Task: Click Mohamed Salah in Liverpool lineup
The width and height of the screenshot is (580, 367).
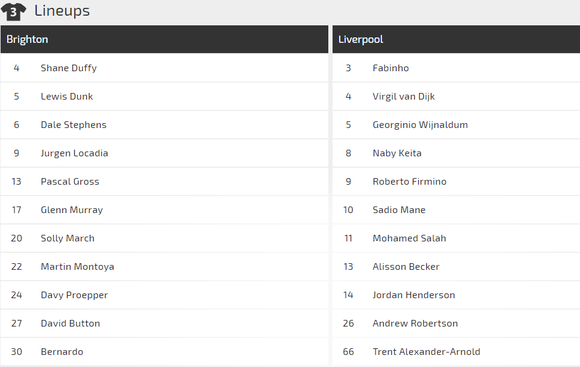Action: [x=409, y=238]
